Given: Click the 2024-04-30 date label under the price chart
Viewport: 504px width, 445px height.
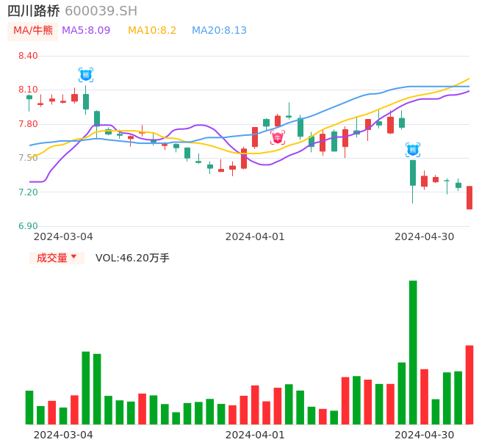Looking at the screenshot, I should click(x=425, y=236).
